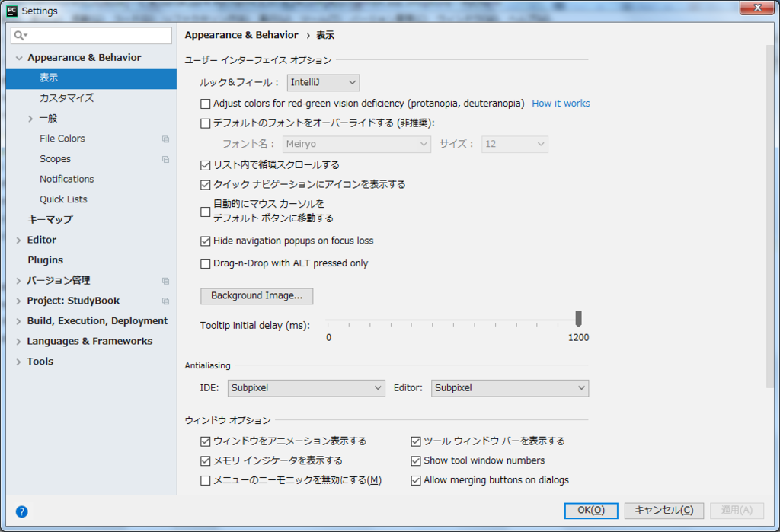Image resolution: width=780 pixels, height=532 pixels.
Task: Click the キャンセル(C) button
Action: coord(664,511)
